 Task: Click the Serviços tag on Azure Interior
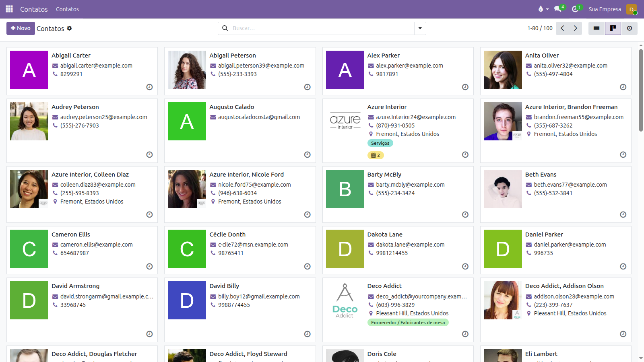380,143
